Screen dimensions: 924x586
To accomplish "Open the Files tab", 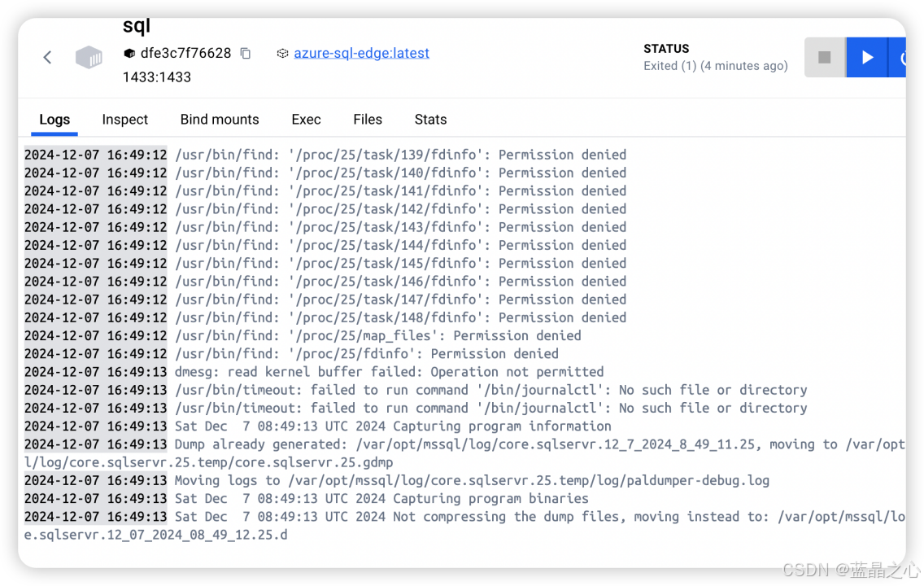I will 368,120.
